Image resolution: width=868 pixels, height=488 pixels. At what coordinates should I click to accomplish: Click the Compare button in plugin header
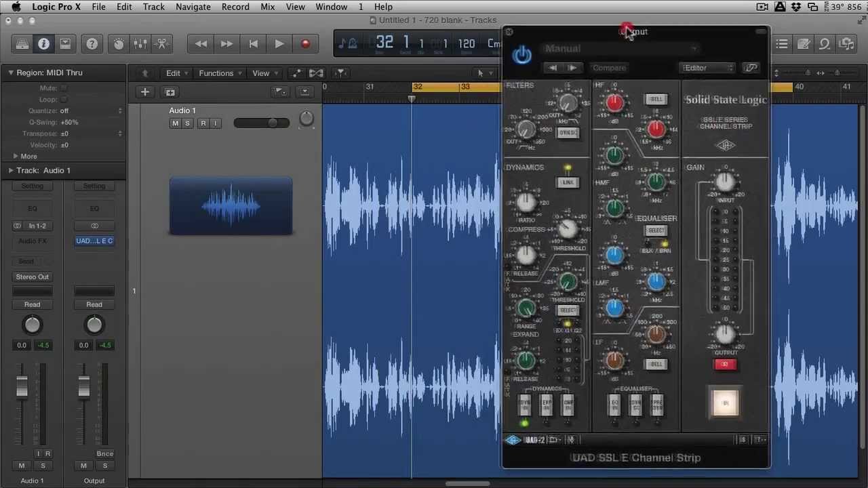[x=609, y=68]
